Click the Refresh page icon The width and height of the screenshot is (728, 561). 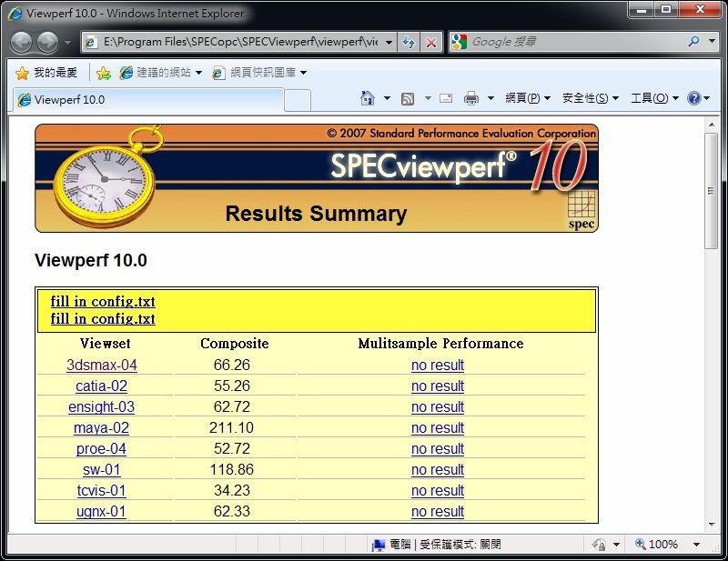(x=409, y=42)
